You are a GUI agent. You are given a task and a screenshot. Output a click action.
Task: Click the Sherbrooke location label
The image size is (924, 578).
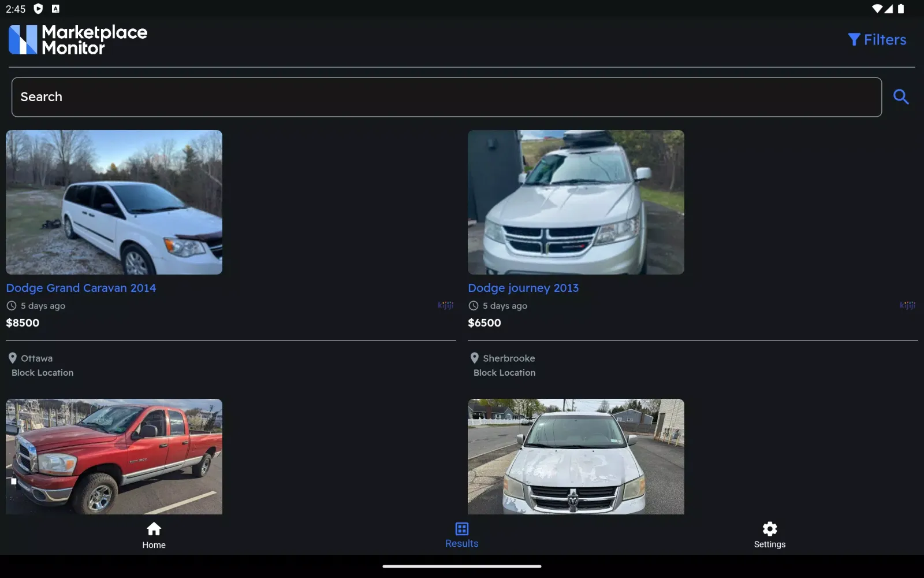(x=509, y=358)
